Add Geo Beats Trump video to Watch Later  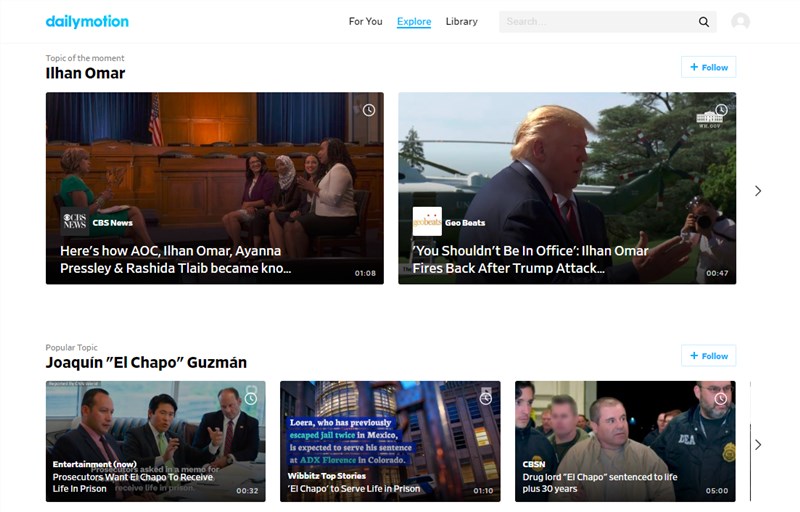pos(721,110)
